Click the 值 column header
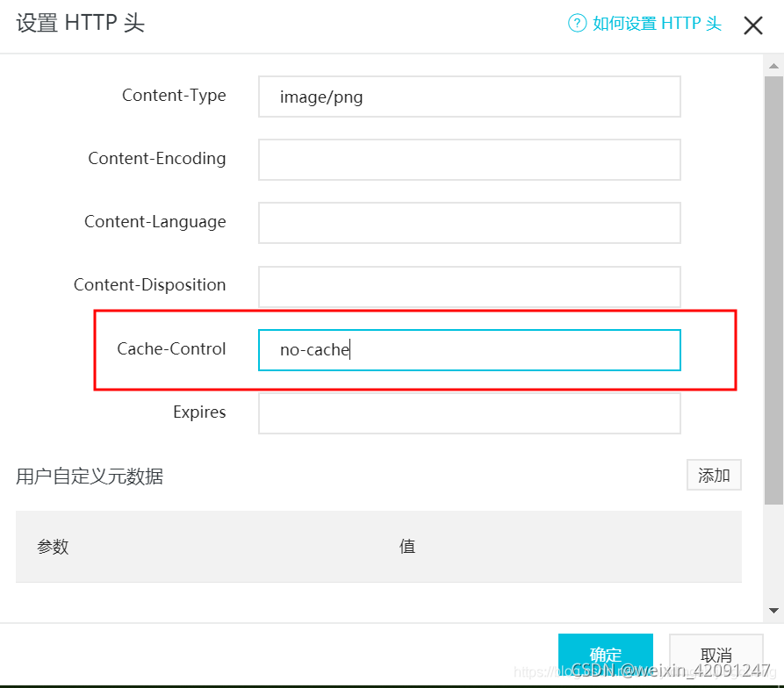 tap(407, 546)
